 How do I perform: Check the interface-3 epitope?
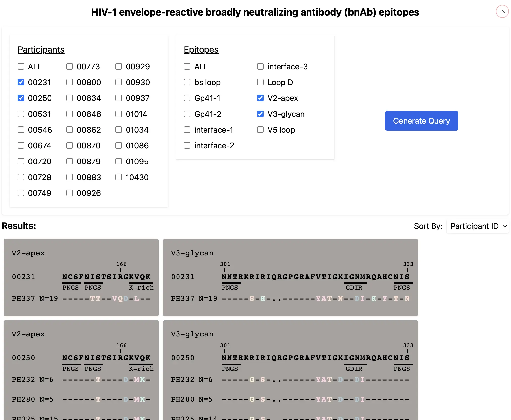point(260,66)
